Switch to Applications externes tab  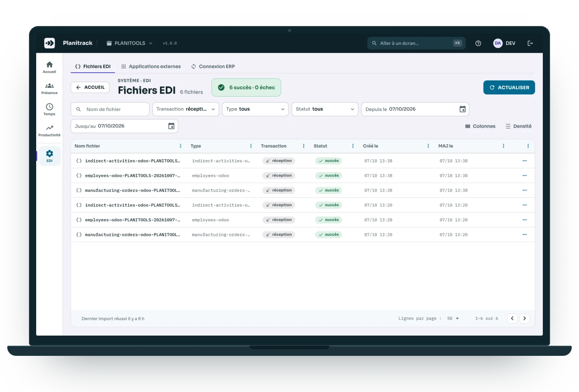(x=151, y=67)
